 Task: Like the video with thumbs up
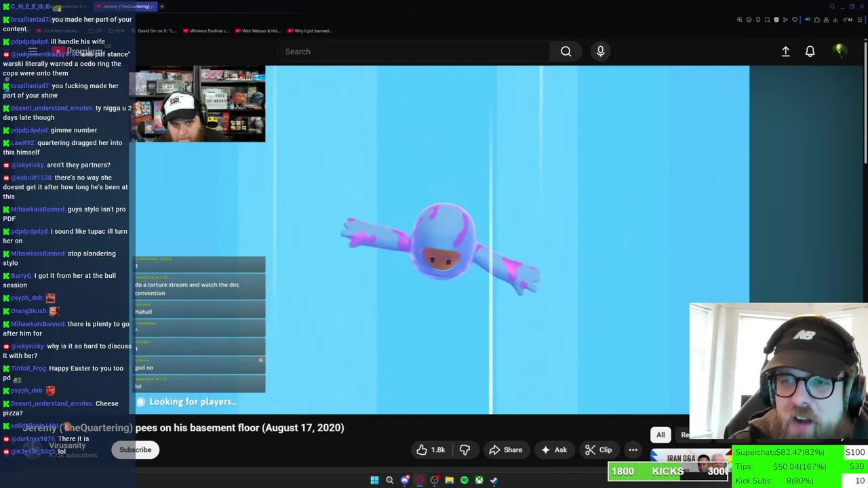tap(431, 450)
